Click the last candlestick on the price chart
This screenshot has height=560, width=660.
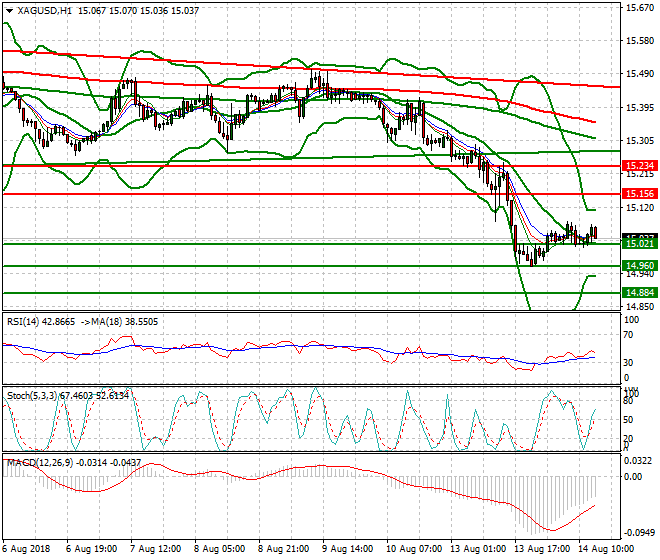pos(594,234)
